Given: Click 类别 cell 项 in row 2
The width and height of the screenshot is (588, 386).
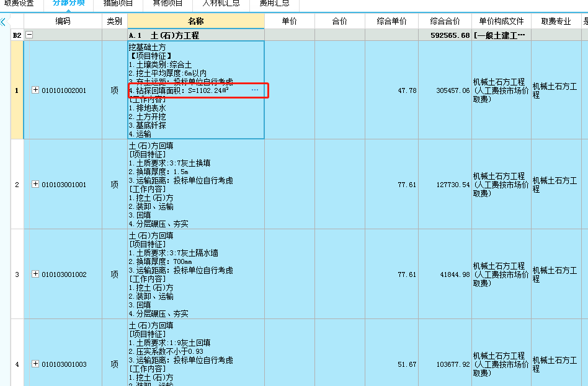Looking at the screenshot, I should (114, 185).
